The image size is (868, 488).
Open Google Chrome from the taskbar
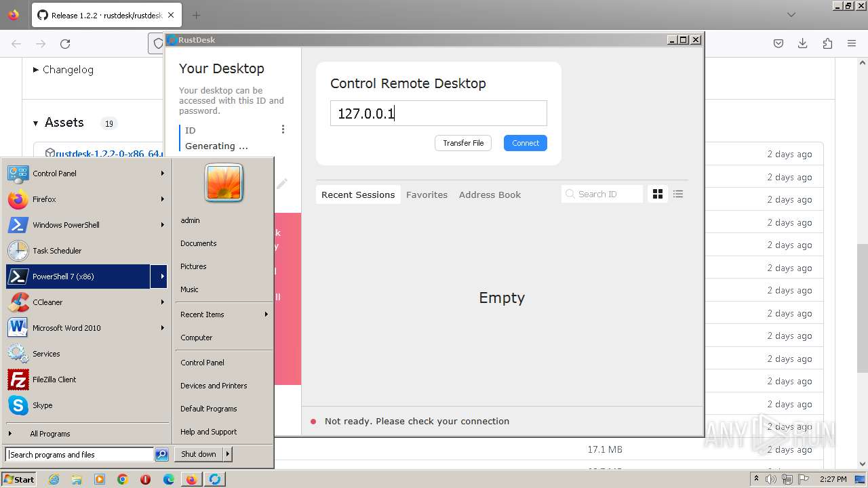(x=123, y=479)
